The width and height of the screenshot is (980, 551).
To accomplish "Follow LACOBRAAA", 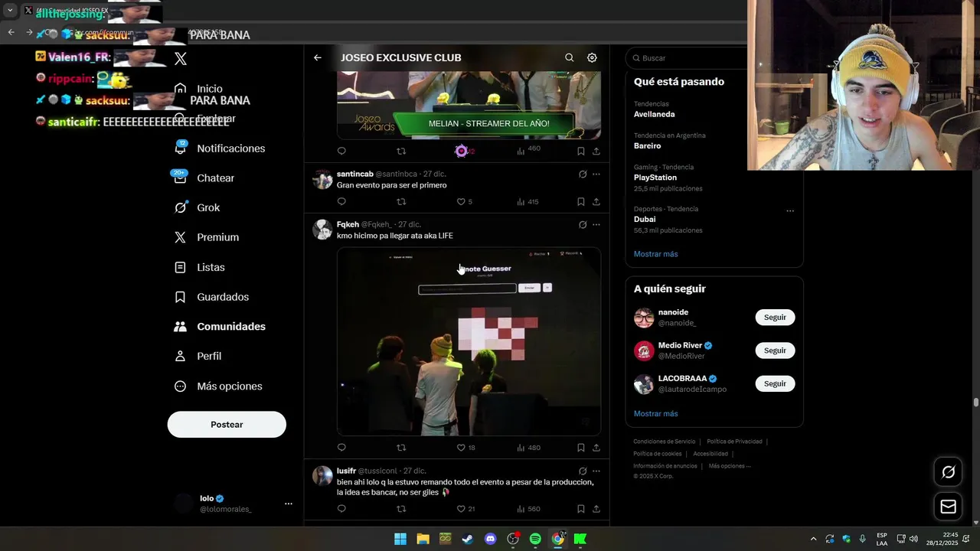I will 775,383.
